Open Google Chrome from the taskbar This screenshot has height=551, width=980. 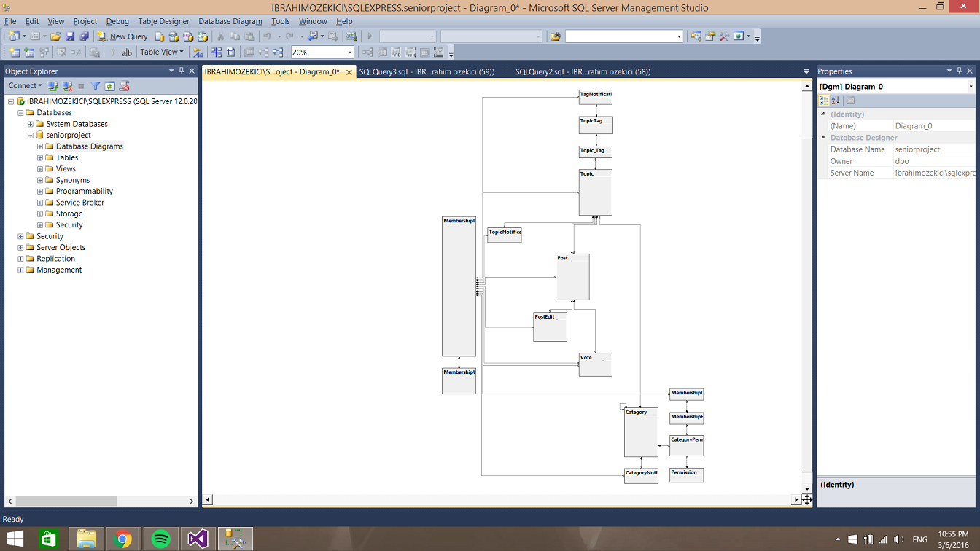coord(122,539)
